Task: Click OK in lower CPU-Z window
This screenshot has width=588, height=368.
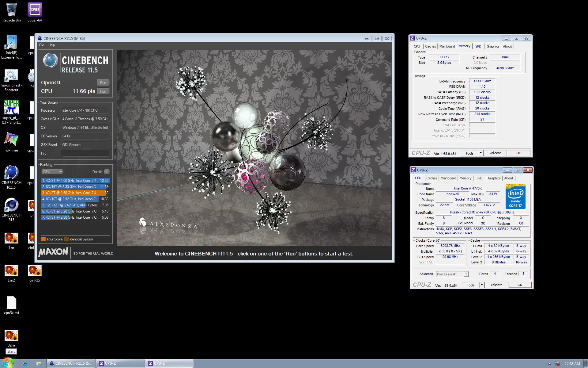Action: [x=520, y=285]
